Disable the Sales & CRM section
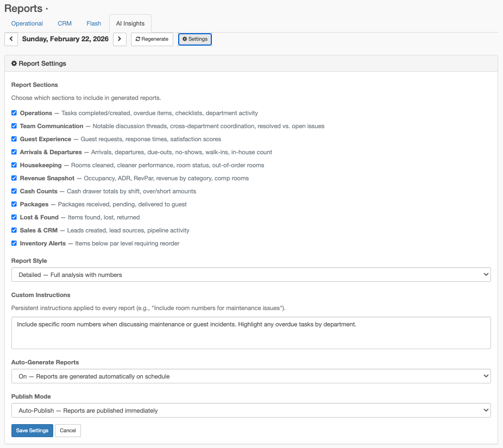Image resolution: width=503 pixels, height=448 pixels. (14, 230)
